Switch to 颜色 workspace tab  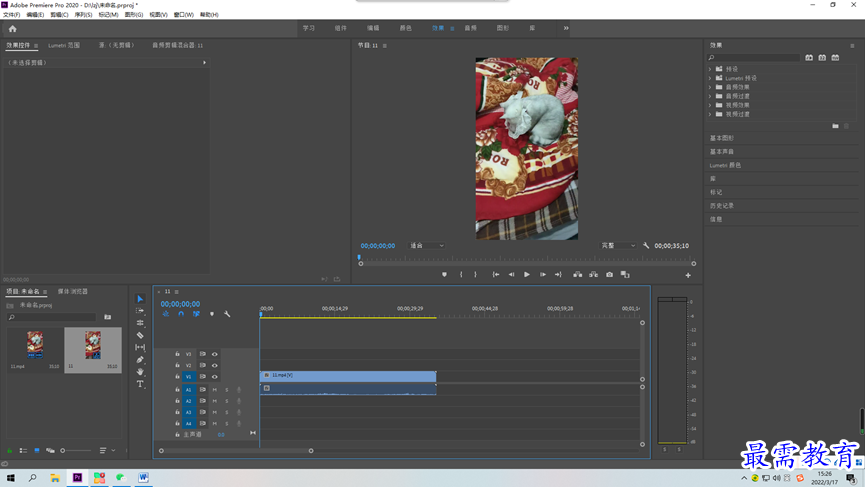[405, 28]
